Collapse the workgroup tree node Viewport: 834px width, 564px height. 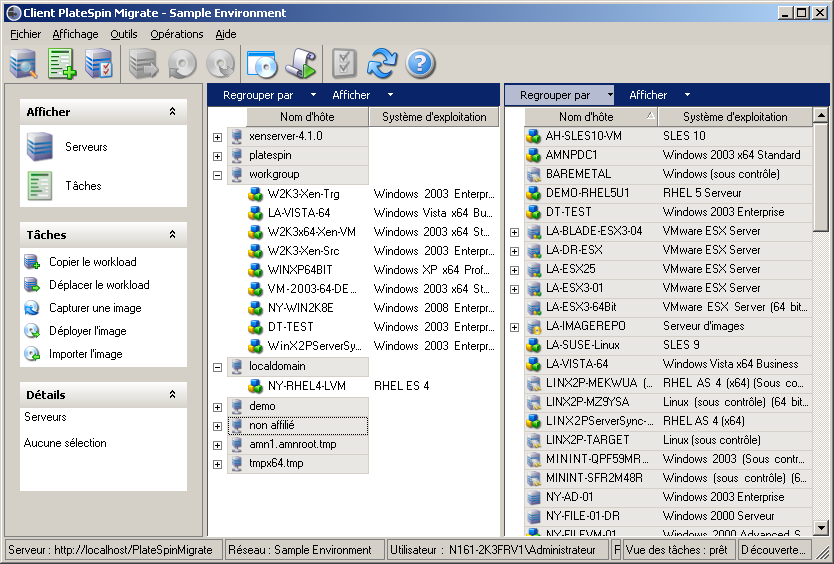(x=218, y=175)
